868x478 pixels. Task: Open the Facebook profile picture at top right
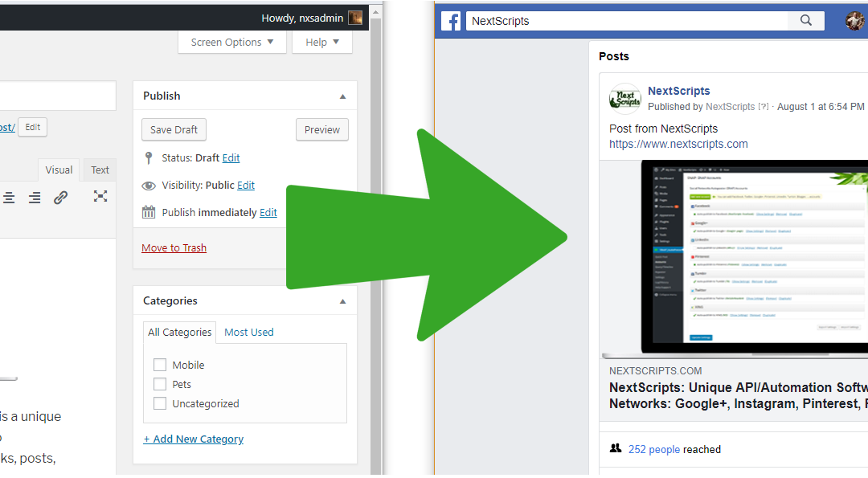point(854,20)
